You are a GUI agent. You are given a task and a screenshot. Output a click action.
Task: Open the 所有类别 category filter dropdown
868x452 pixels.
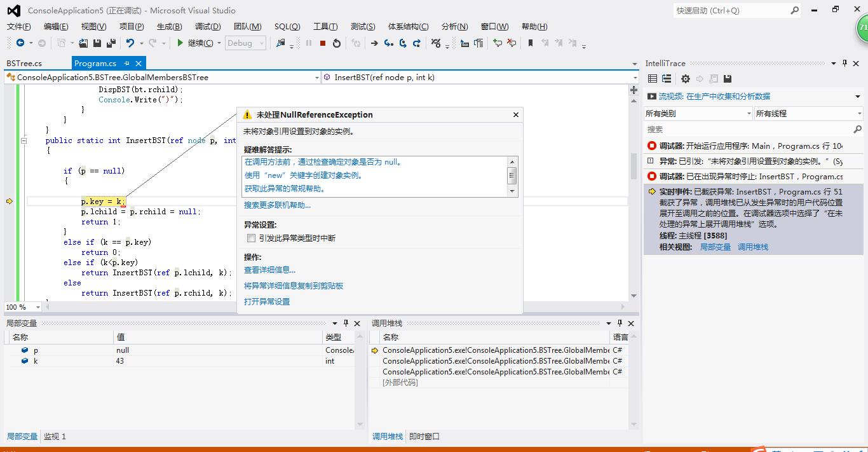(x=698, y=113)
